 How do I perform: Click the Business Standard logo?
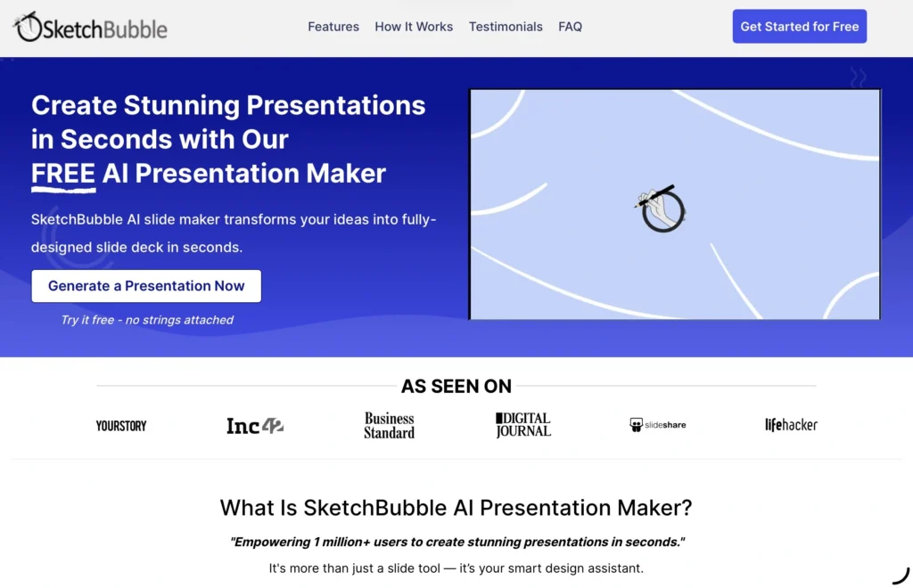click(389, 426)
